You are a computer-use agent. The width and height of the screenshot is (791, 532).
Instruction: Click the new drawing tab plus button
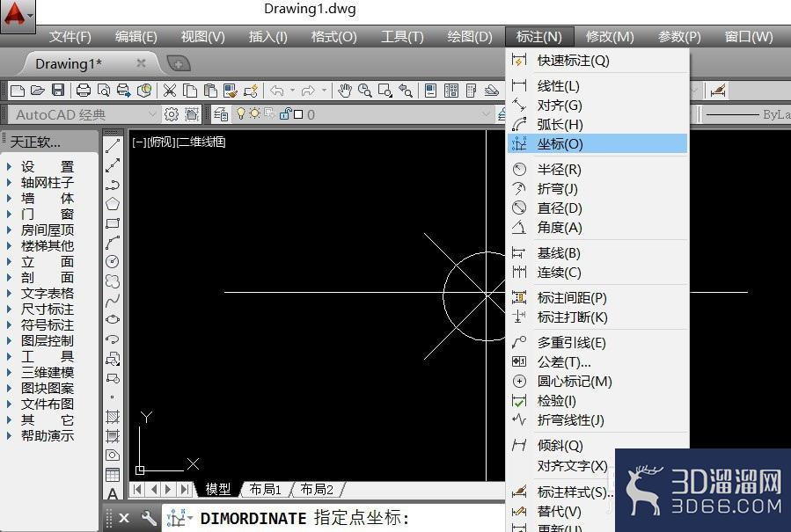point(178,63)
